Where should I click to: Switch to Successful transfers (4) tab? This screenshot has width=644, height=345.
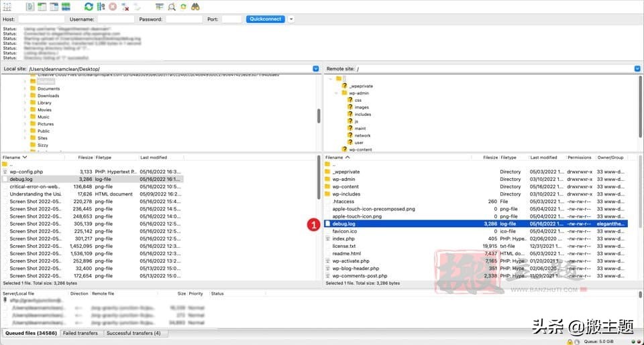pyautogui.click(x=133, y=333)
